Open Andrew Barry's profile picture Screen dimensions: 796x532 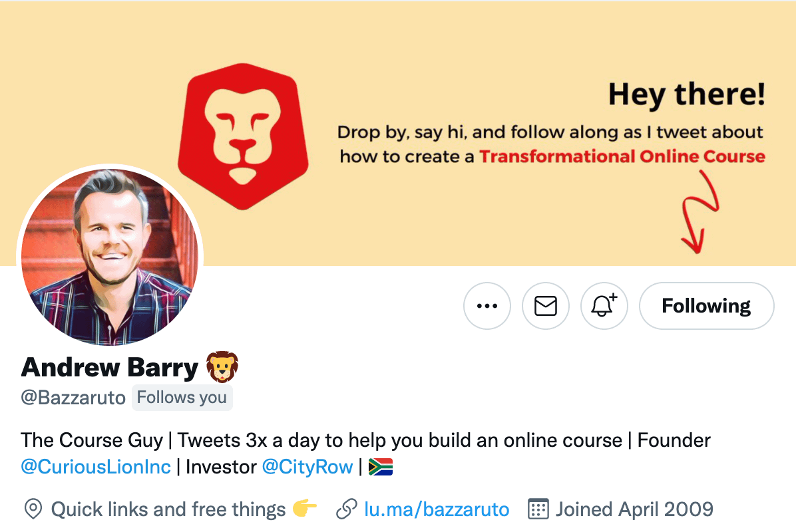click(110, 256)
